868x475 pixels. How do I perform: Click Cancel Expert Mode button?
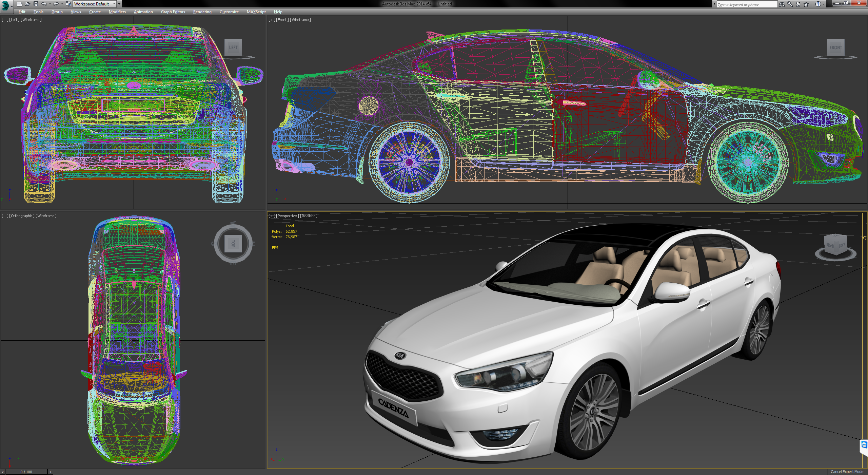[847, 472]
